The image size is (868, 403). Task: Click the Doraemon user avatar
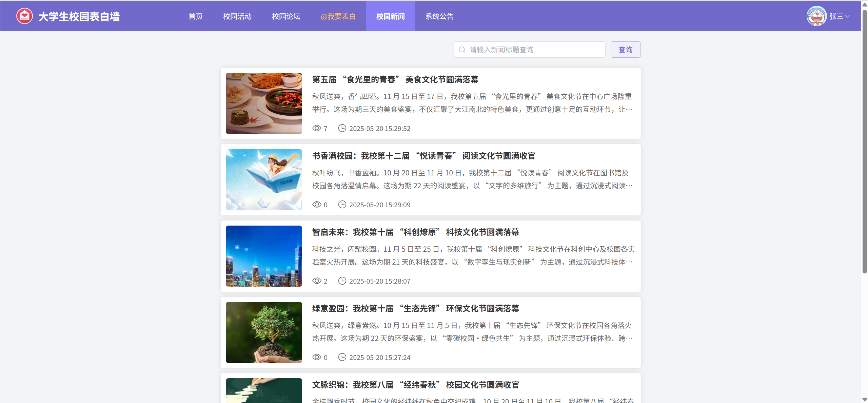816,16
